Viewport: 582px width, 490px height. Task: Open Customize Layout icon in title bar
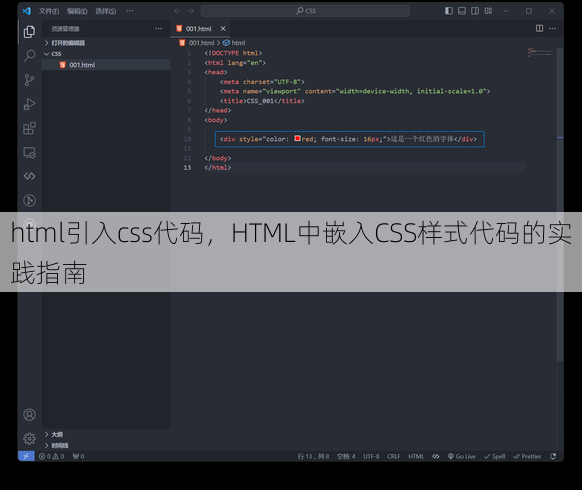click(x=488, y=11)
